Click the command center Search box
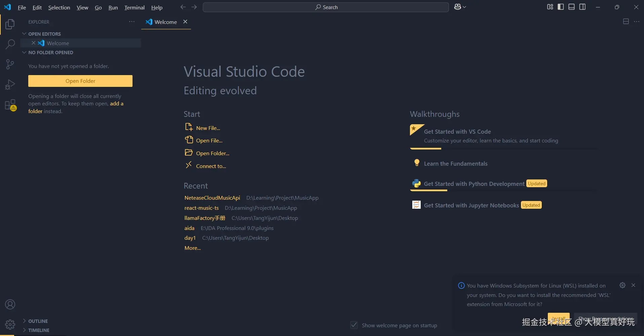The width and height of the screenshot is (644, 336). point(326,7)
